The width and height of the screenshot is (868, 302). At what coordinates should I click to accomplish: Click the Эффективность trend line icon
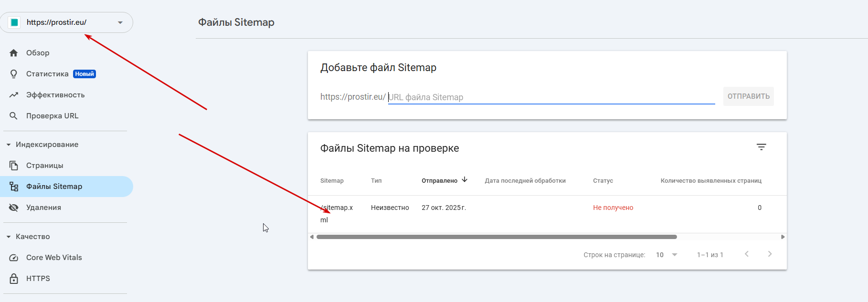tap(14, 95)
